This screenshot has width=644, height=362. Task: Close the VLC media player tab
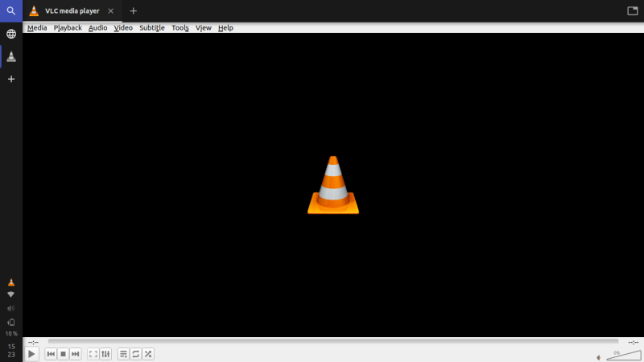tap(110, 11)
